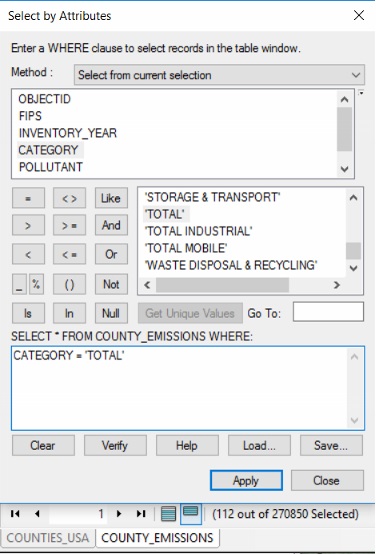Select POLLUTANT field in list

coord(51,167)
